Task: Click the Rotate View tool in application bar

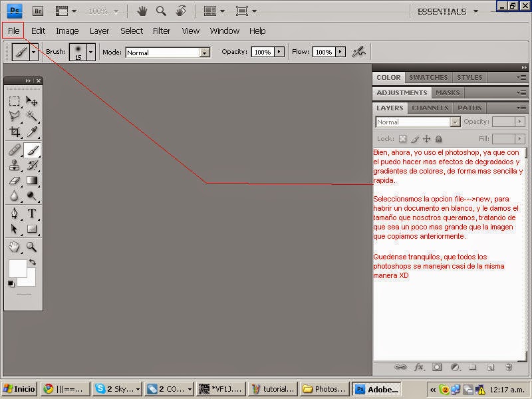Action: [181, 11]
